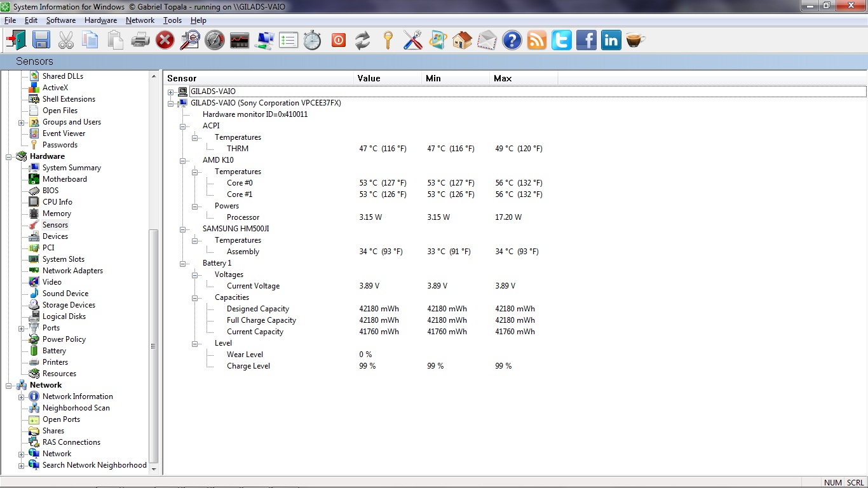Select BIOS in sidebar tree
Viewport: 868px width, 488px height.
(x=50, y=191)
